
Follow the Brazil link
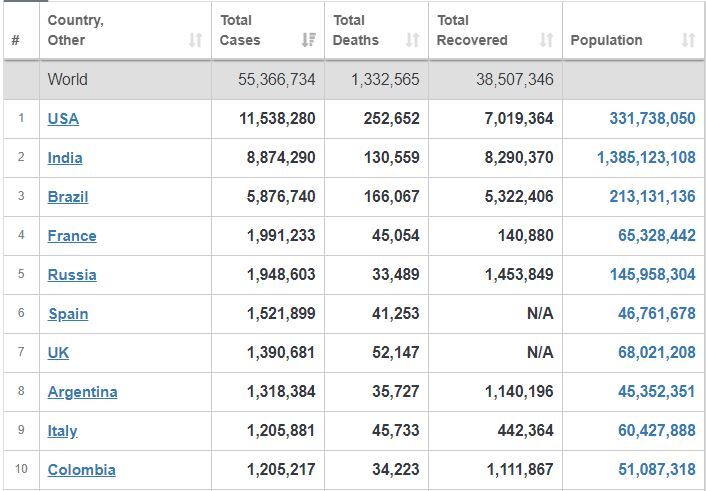click(68, 197)
